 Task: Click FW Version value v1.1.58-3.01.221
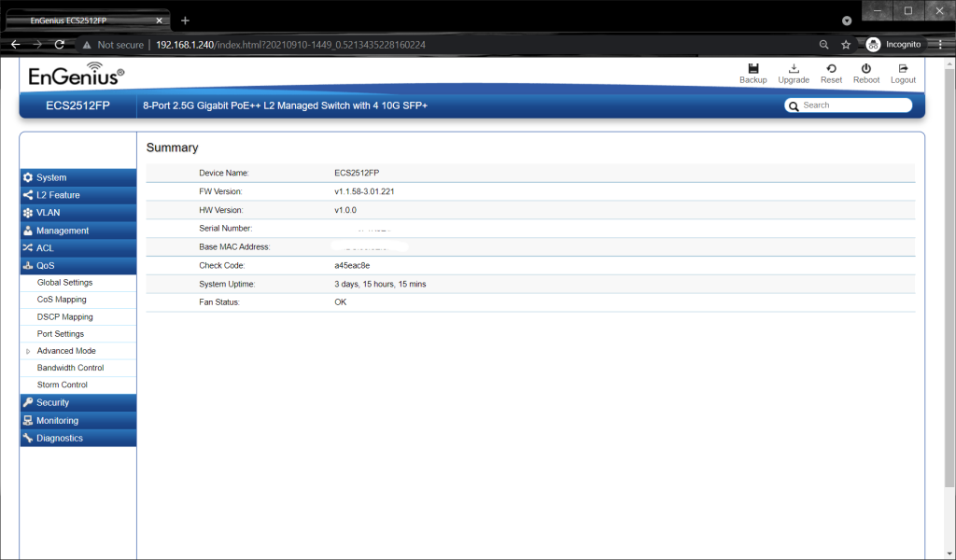(x=364, y=191)
